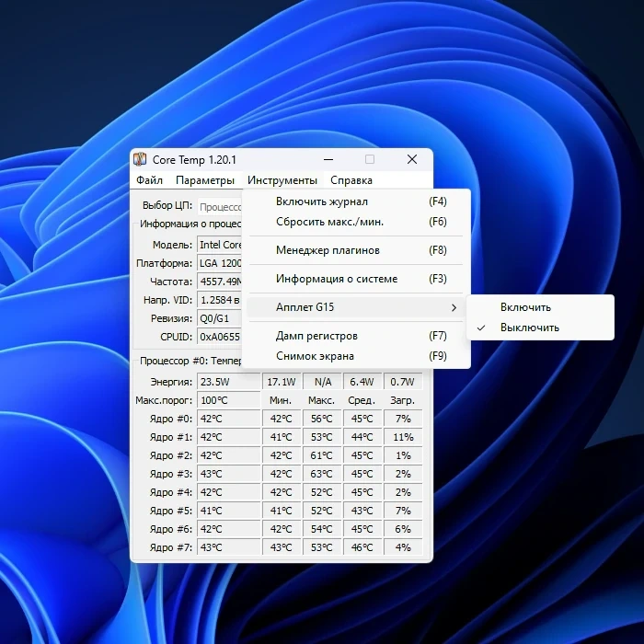The width and height of the screenshot is (644, 644).
Task: Open the Параметры menu
Action: coord(205,180)
